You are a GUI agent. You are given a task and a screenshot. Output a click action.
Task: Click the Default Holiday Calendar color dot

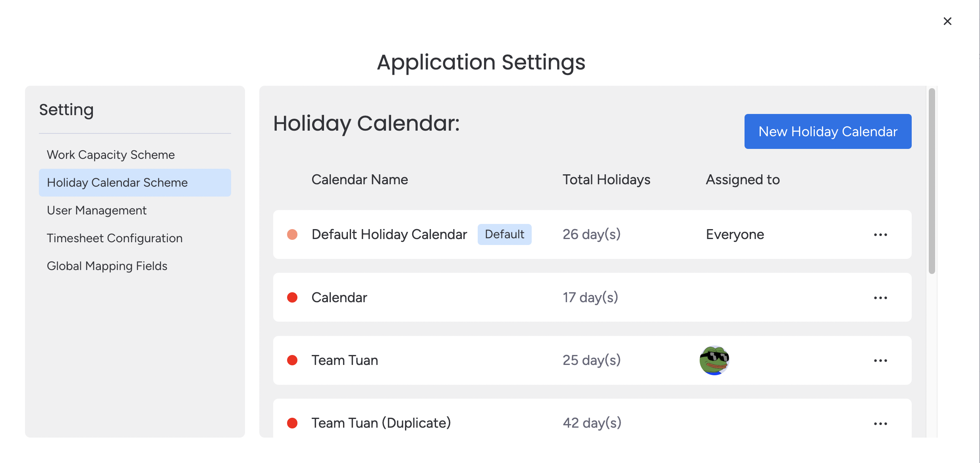[292, 235]
